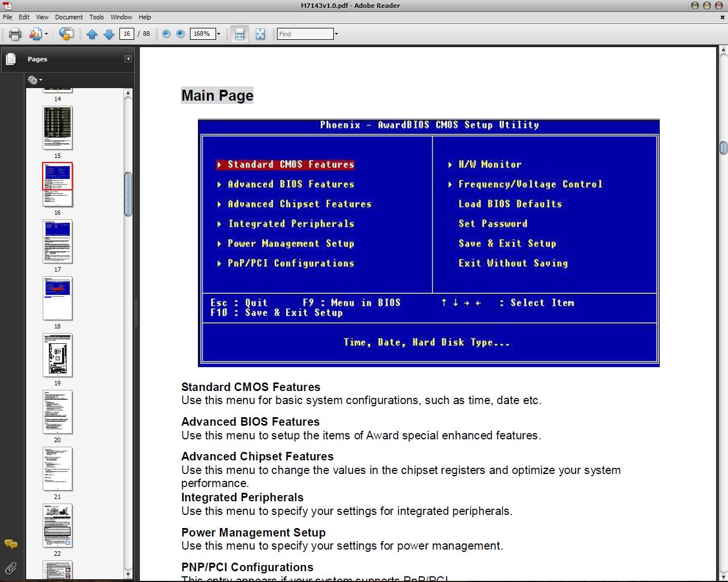Click 'Advanced Chipset Features' bold heading
728x582 pixels.
click(258, 456)
